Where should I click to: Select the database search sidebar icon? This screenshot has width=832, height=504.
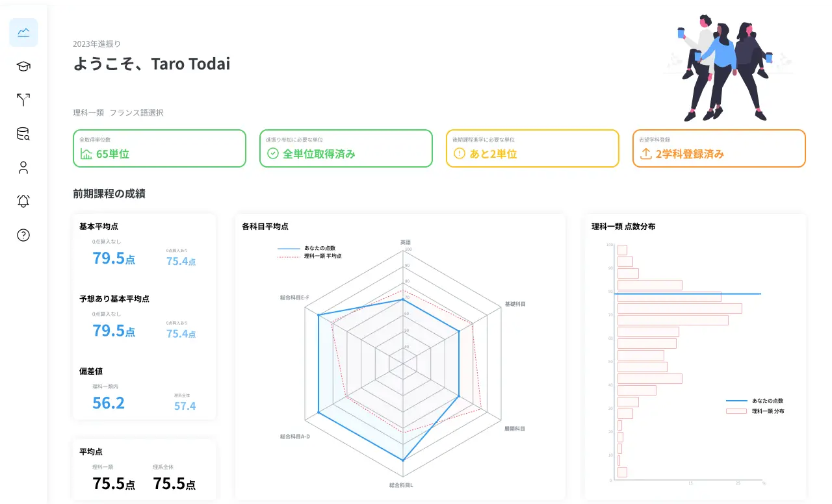point(23,134)
